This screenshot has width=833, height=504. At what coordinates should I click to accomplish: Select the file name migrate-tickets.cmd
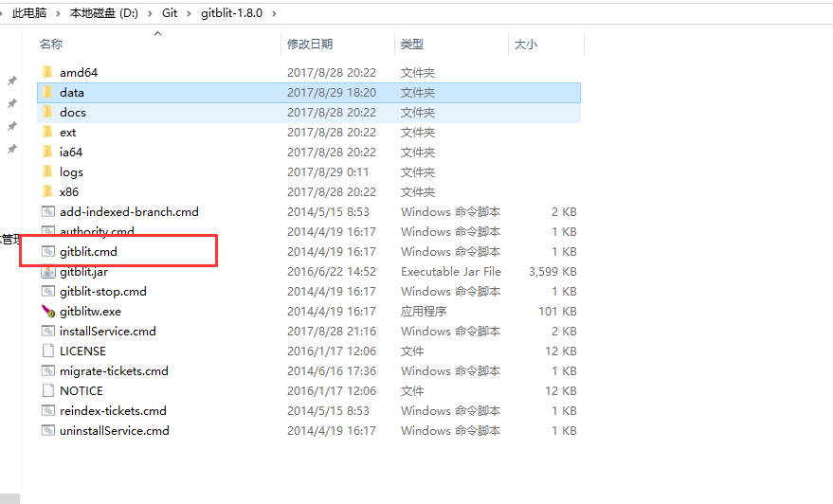click(x=114, y=371)
